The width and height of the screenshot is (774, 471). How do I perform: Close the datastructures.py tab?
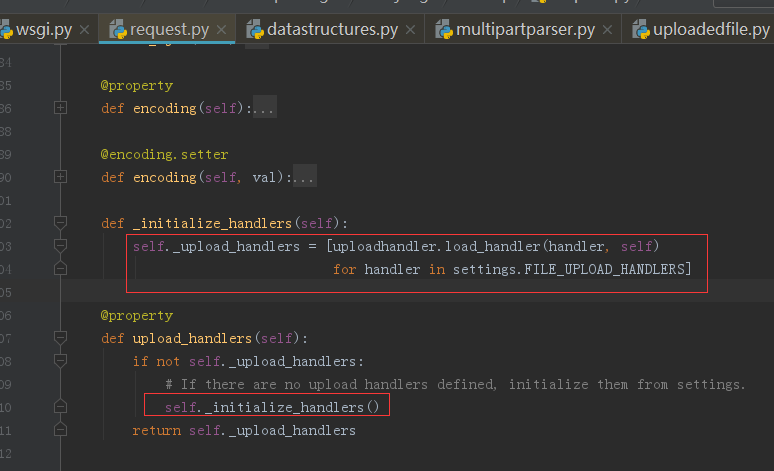coord(410,30)
